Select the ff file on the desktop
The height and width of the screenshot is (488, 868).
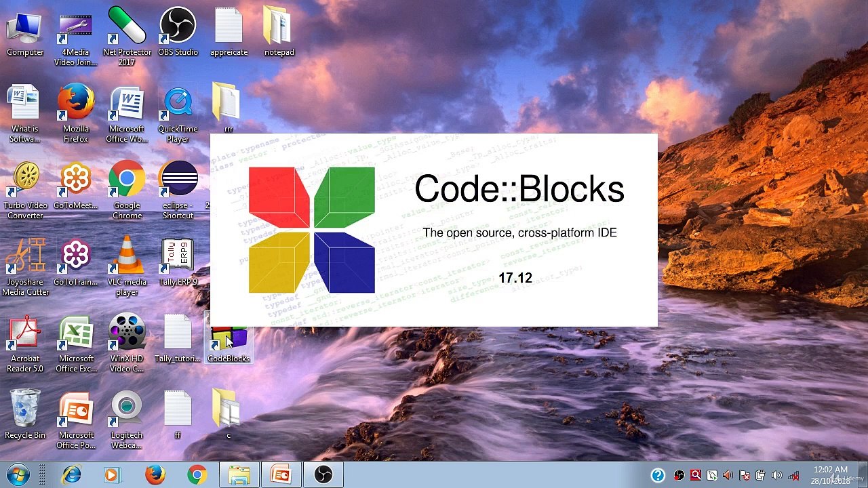[x=178, y=415]
